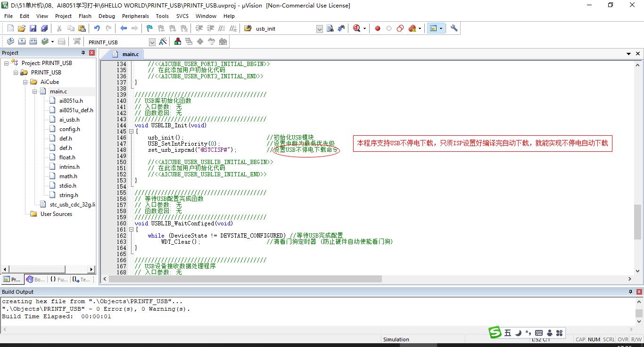Open Options for Target magic wand

point(163,42)
